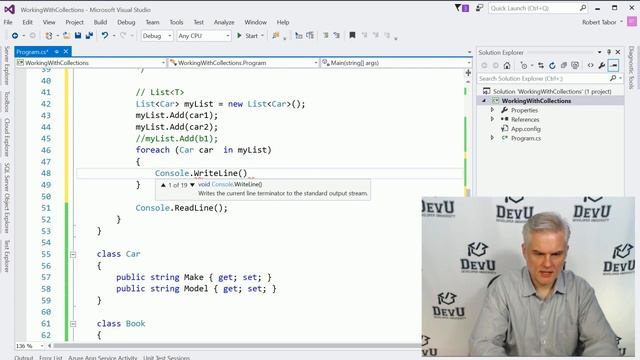Click the New Project toolbar icon
The width and height of the screenshot is (640, 360).
[49, 36]
